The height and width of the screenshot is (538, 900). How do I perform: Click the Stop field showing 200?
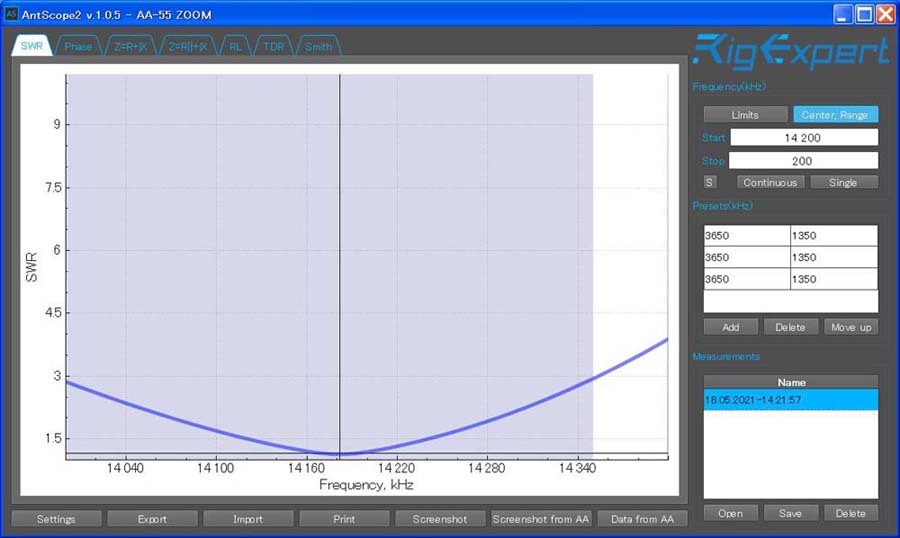804,161
